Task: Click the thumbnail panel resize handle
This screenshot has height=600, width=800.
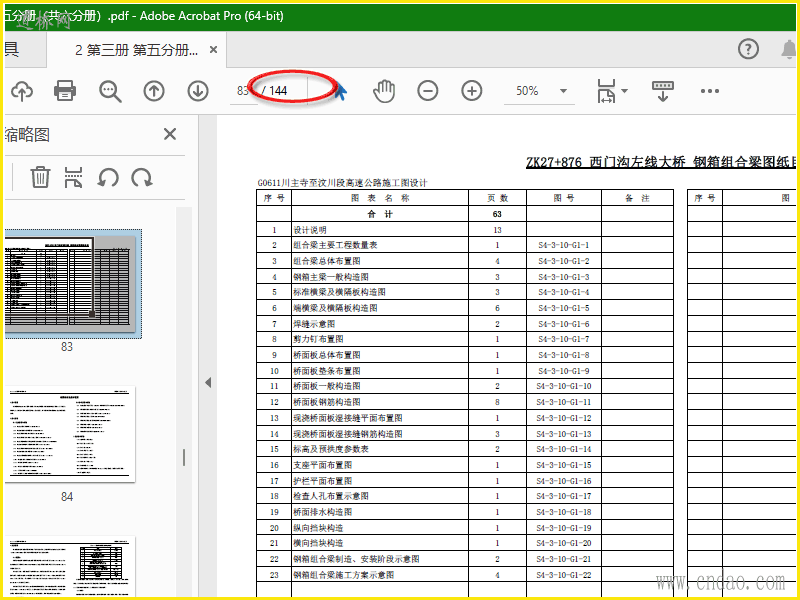Action: click(x=184, y=458)
